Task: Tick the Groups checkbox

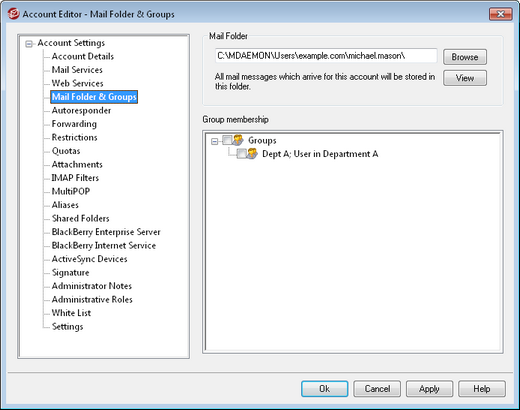Action: [x=227, y=140]
